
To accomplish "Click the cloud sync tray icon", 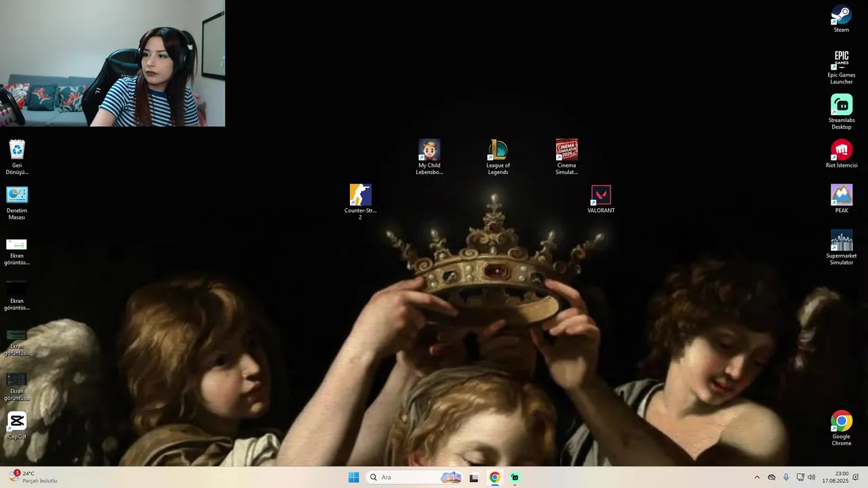I will (x=772, y=477).
